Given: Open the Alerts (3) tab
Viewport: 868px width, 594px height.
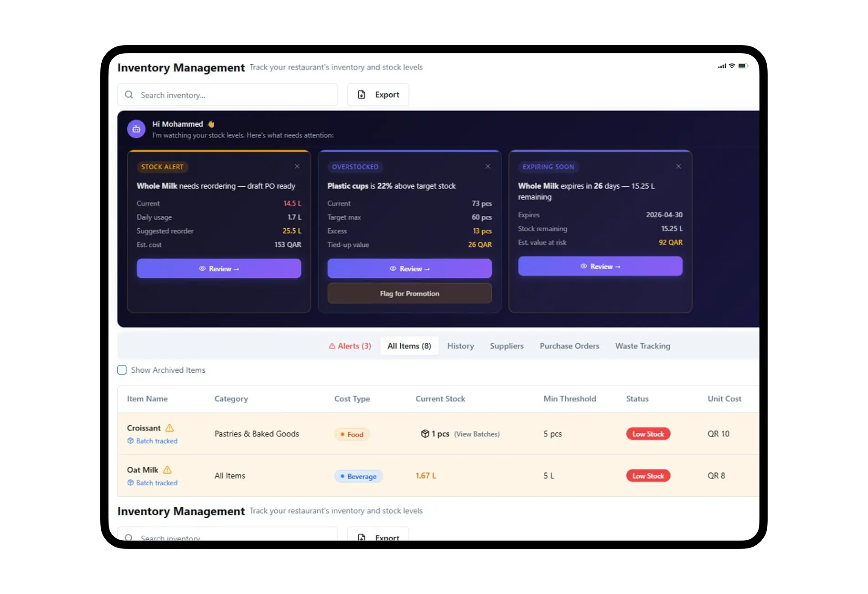Looking at the screenshot, I should pyautogui.click(x=350, y=346).
